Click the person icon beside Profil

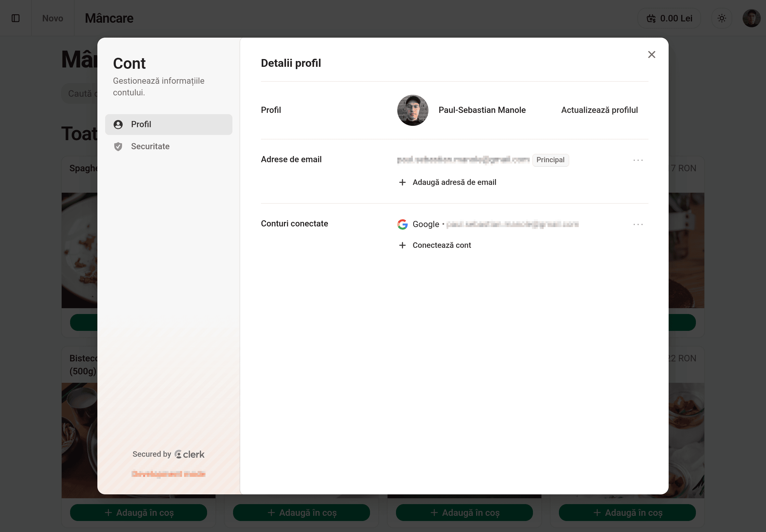point(118,125)
